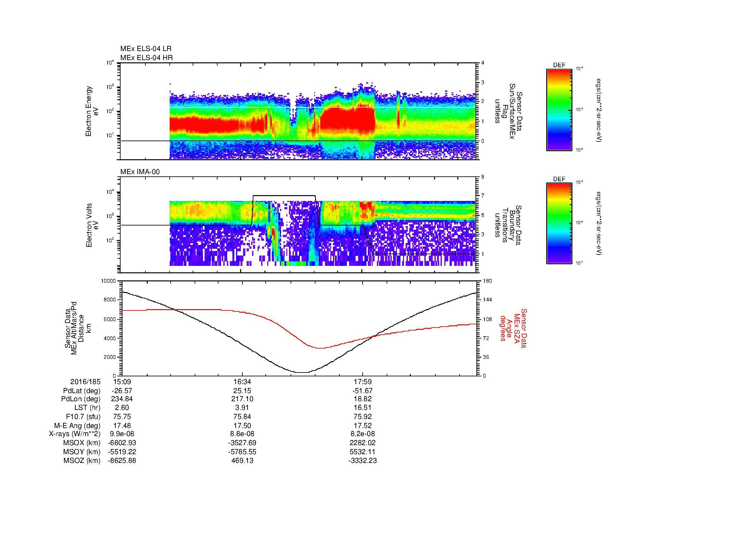The width and height of the screenshot is (756, 534).
Task: Click the time tick label '17:59'
Action: (363, 382)
